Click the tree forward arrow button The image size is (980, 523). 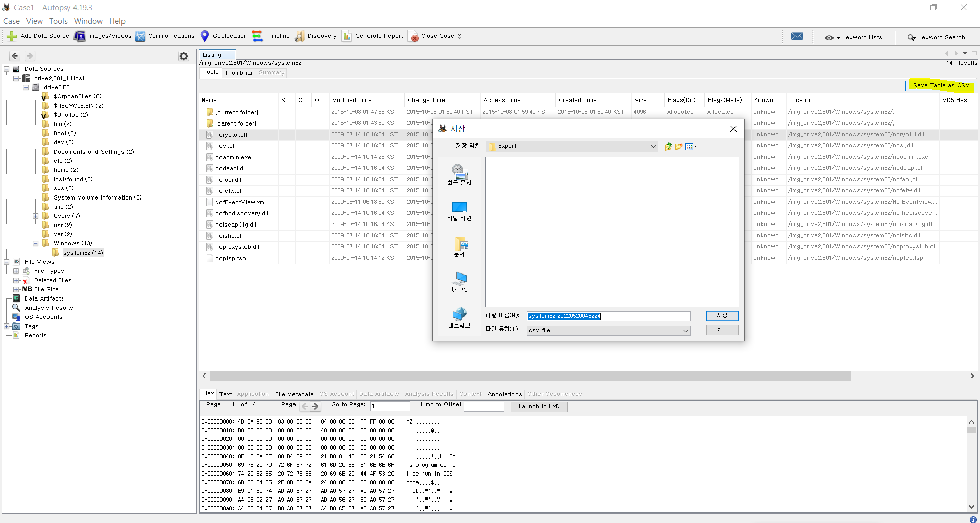coord(30,56)
